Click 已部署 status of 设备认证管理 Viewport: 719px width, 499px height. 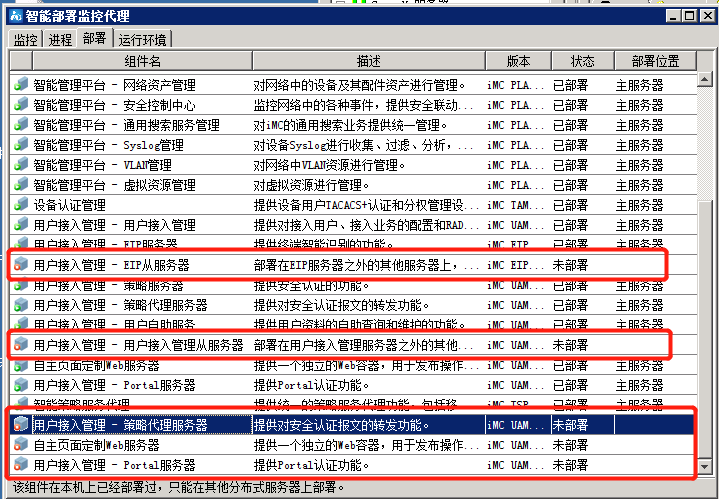coord(570,205)
